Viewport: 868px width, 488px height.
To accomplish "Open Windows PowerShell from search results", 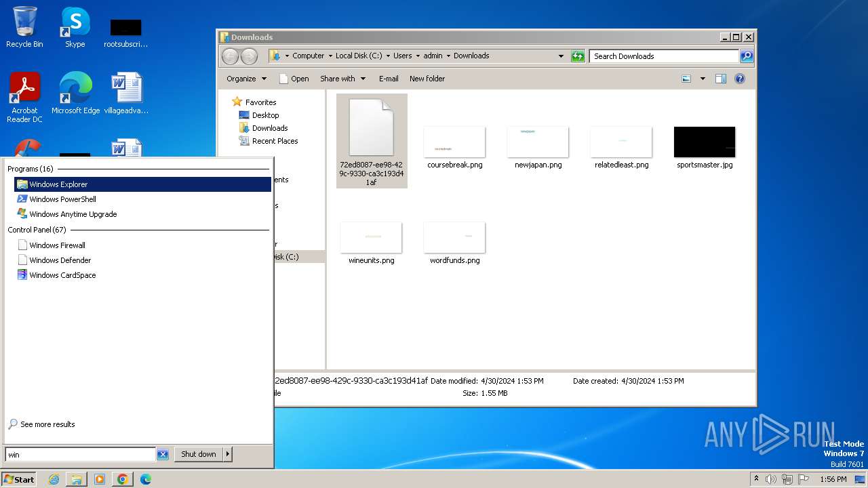I will pyautogui.click(x=142, y=199).
